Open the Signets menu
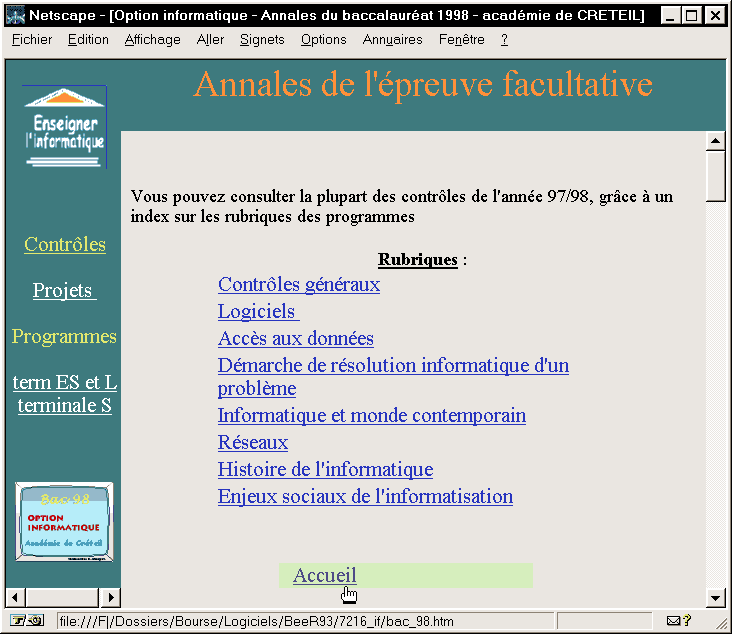The width and height of the screenshot is (732, 634). (x=262, y=40)
